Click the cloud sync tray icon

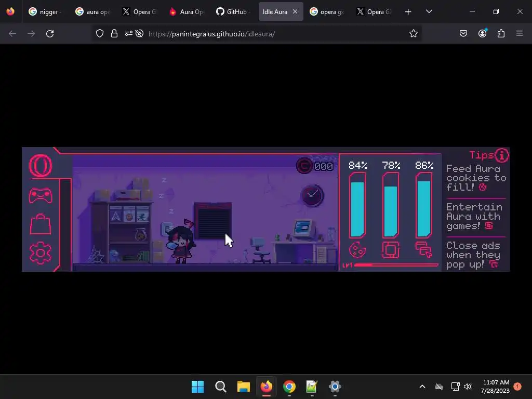[439, 387]
